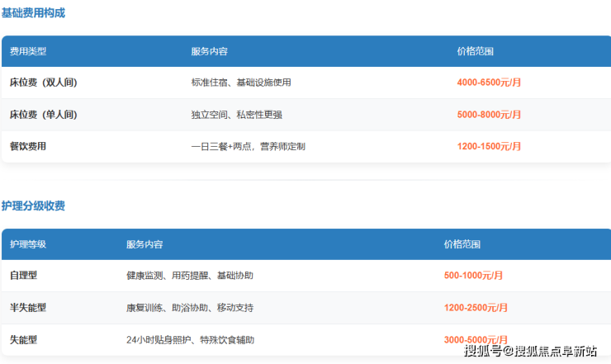Click the 5000-8000元/月 price
This screenshot has width=611, height=364.
point(489,115)
